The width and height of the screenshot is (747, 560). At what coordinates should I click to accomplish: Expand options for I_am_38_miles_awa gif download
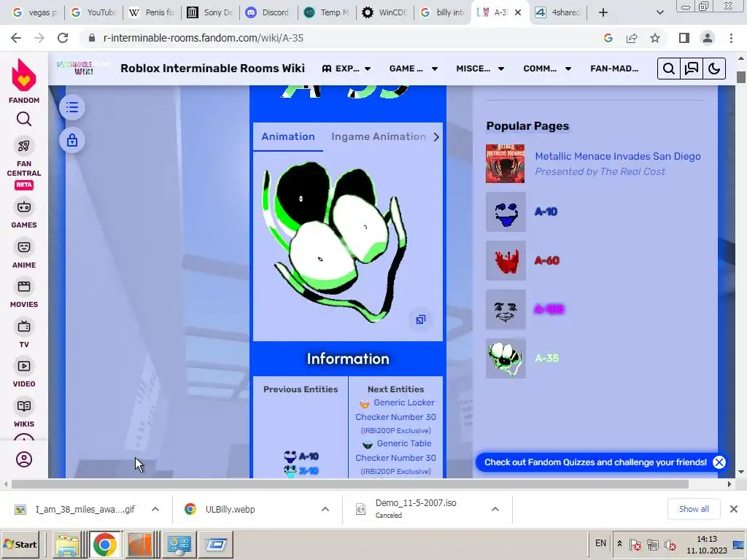(x=155, y=509)
